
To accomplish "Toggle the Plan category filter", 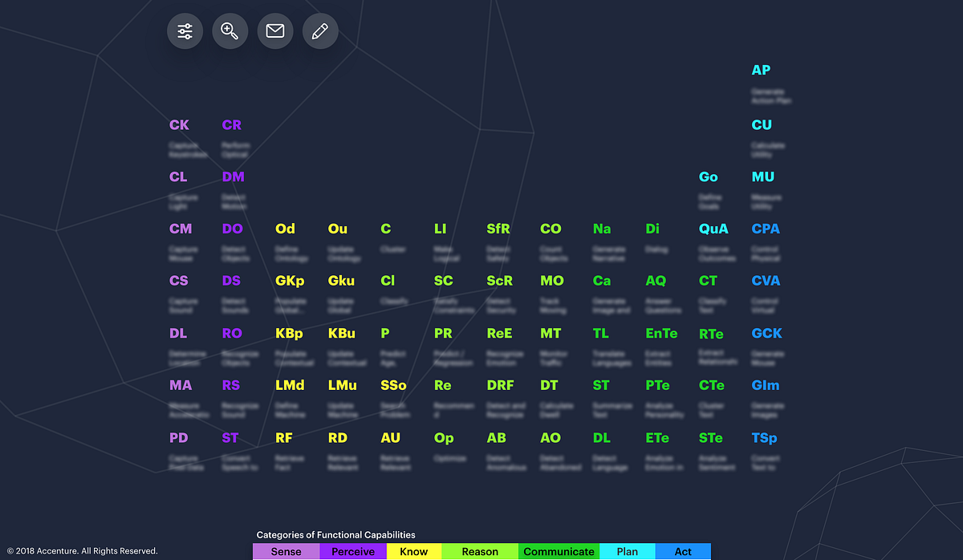I will tap(626, 551).
